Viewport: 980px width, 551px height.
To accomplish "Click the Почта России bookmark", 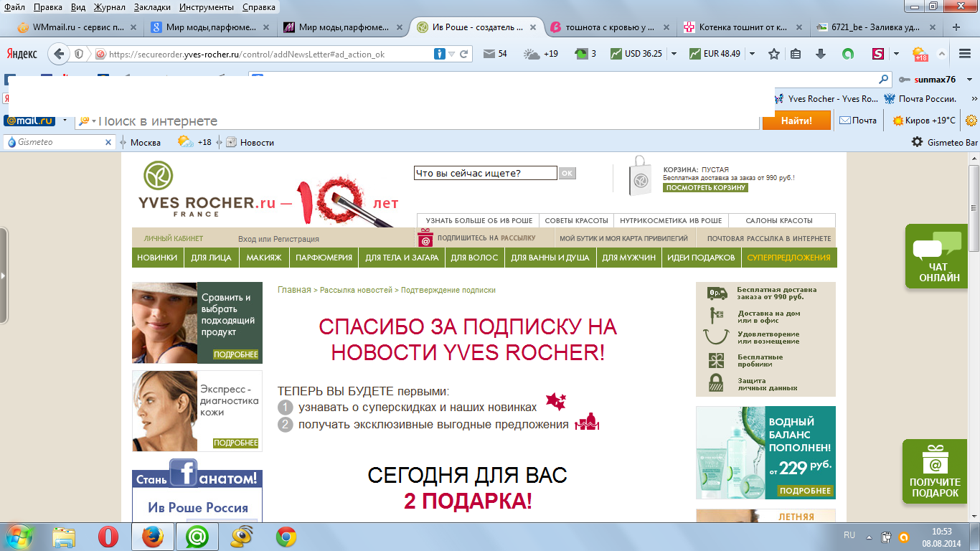I will click(920, 99).
